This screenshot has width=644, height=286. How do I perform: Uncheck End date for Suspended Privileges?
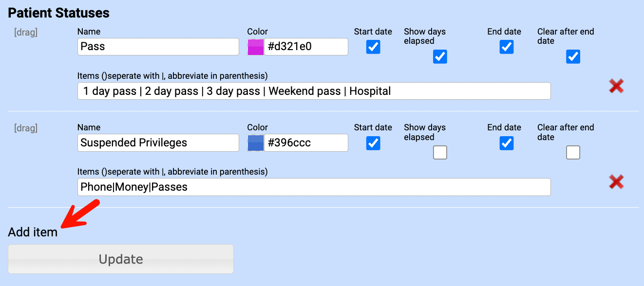tap(507, 143)
